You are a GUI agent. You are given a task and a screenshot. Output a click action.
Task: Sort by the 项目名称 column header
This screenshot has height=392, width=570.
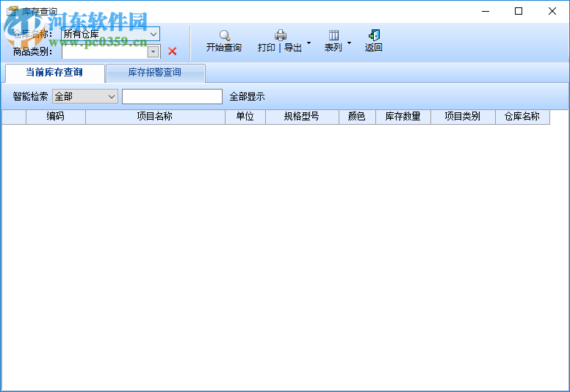tap(155, 117)
